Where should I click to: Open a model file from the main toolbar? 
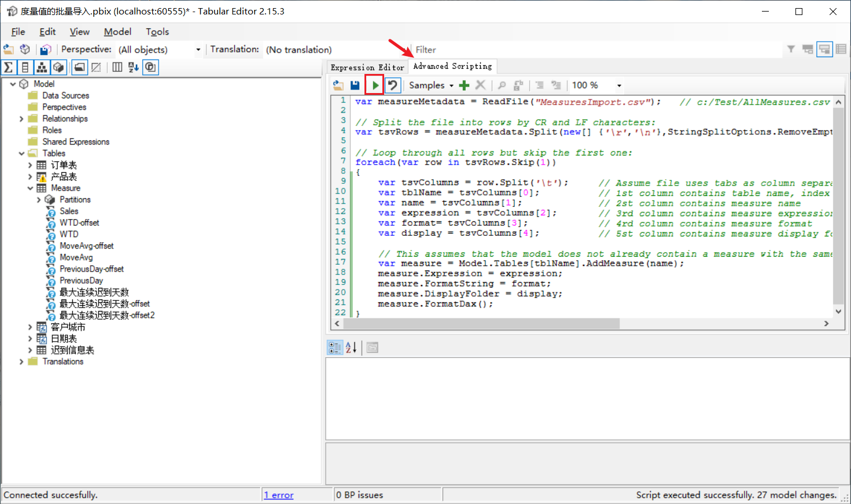tap(9, 50)
